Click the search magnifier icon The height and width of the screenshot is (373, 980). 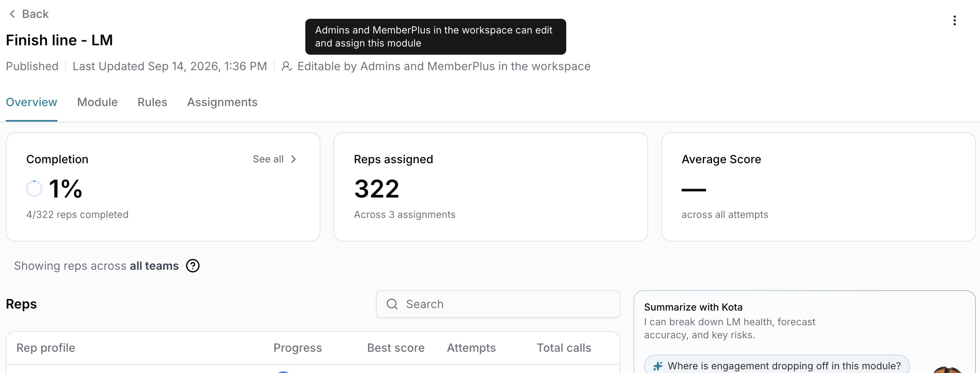(x=392, y=304)
